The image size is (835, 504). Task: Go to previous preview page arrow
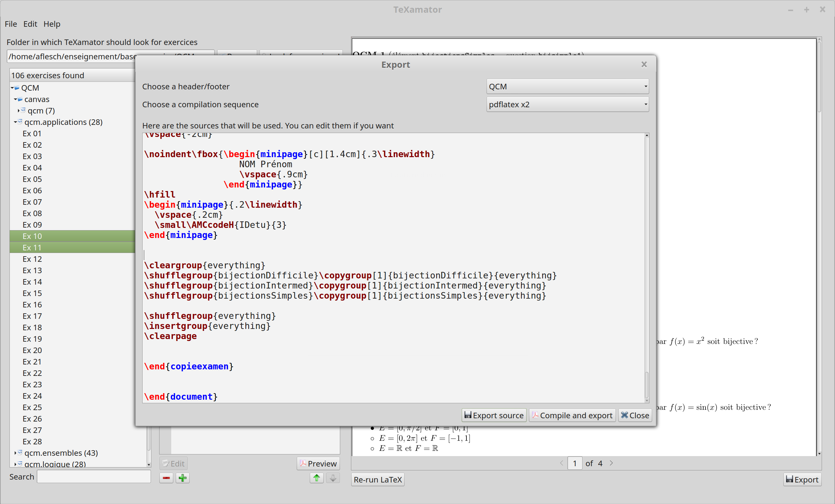(x=562, y=463)
